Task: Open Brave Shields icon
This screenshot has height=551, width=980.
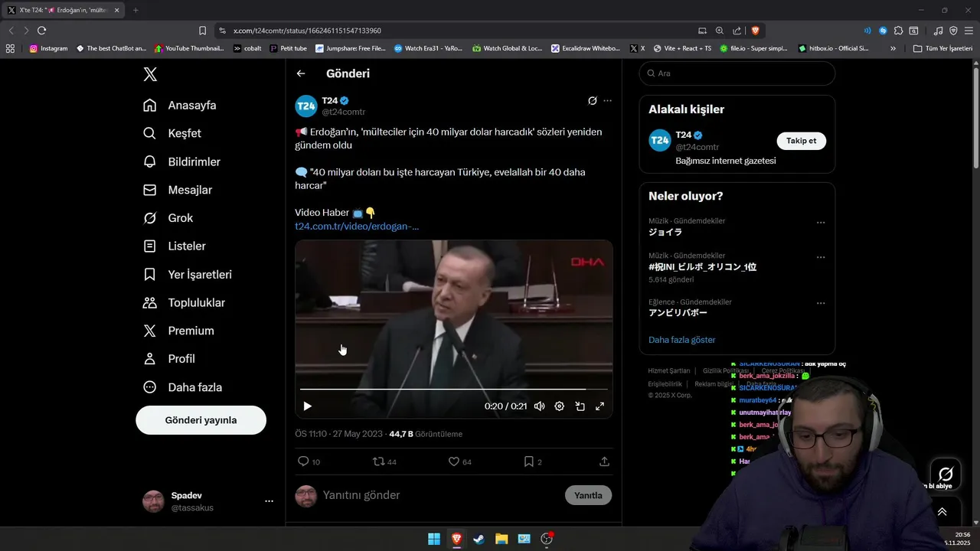Action: point(755,31)
